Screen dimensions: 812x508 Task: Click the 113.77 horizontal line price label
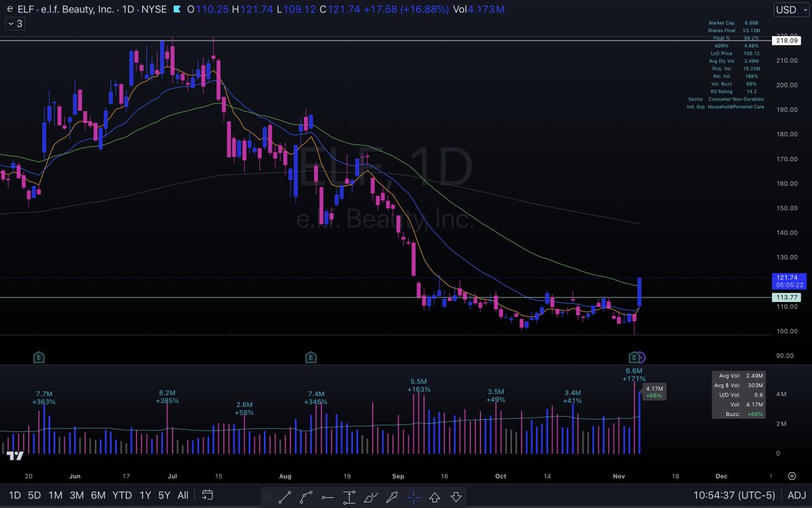click(788, 297)
